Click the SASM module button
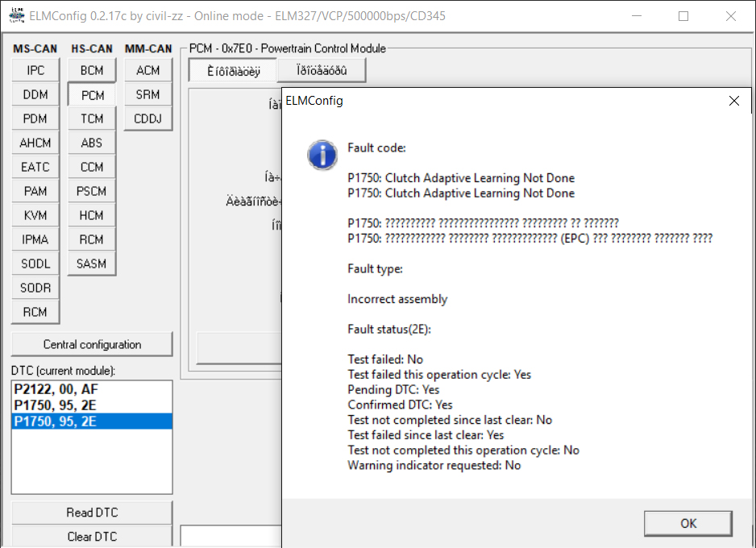This screenshot has height=548, width=756. click(92, 264)
